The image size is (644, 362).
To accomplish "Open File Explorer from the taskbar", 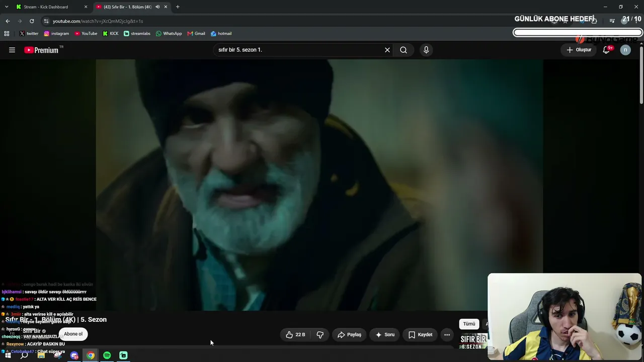I will (41, 355).
